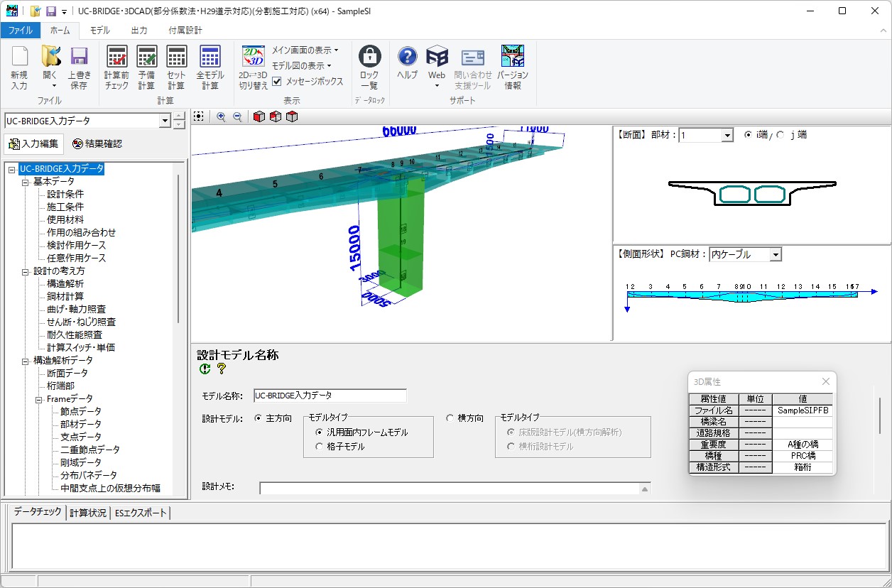Open the ロック一覧 lock list

pos(369,67)
